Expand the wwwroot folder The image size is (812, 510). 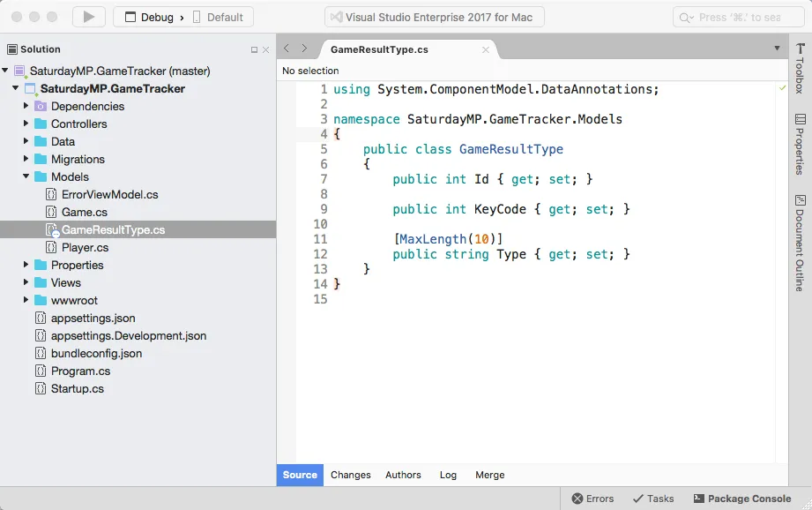tap(26, 300)
